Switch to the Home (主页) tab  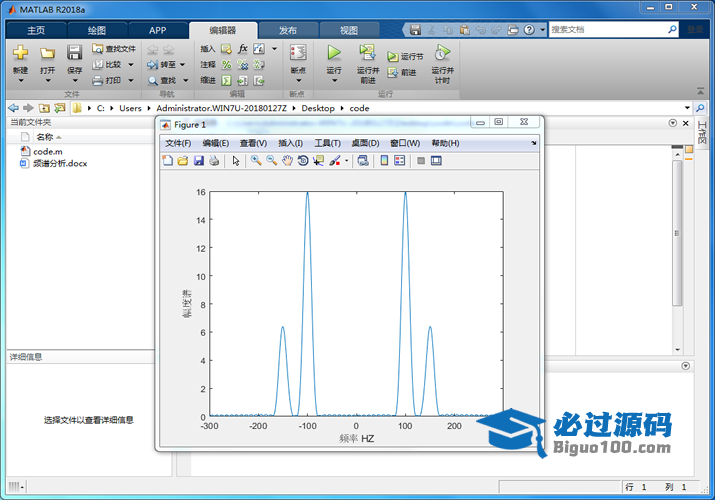point(36,31)
